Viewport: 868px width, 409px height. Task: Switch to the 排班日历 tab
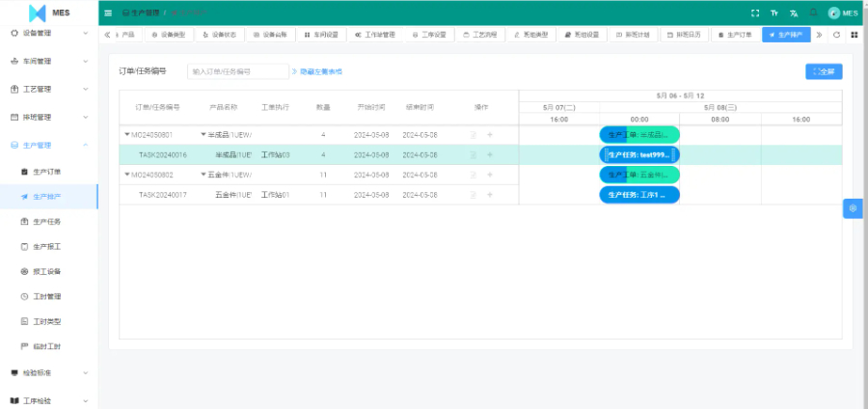(x=684, y=35)
